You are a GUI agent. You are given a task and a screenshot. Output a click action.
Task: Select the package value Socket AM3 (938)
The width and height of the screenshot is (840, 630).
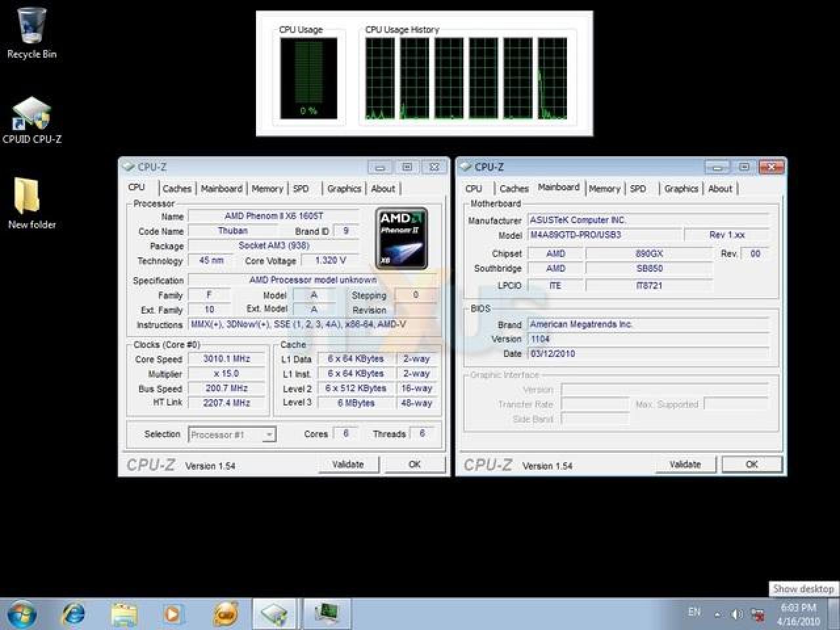coord(274,245)
